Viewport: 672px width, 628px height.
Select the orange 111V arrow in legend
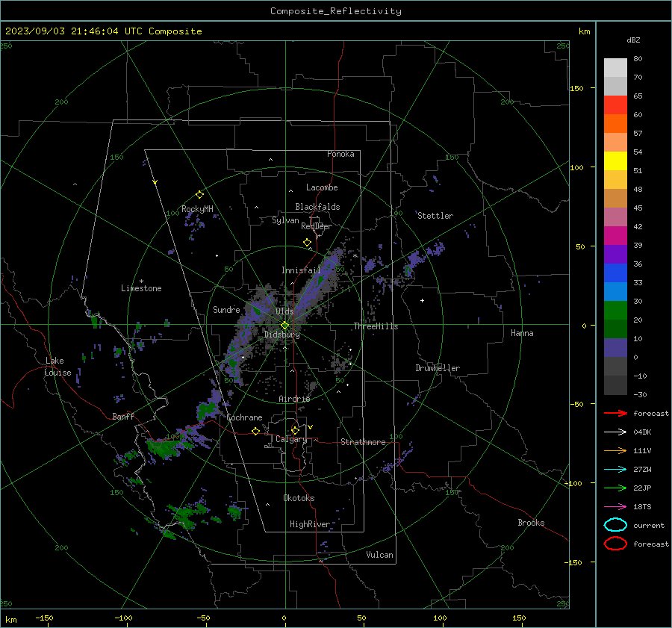click(615, 450)
